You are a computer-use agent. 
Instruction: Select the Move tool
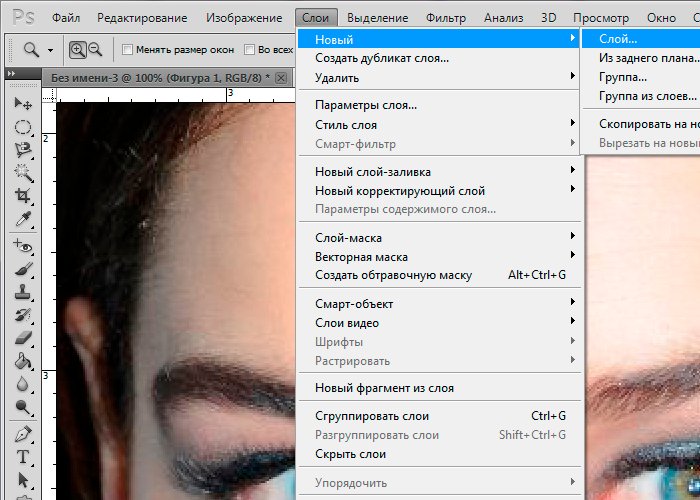pos(22,104)
